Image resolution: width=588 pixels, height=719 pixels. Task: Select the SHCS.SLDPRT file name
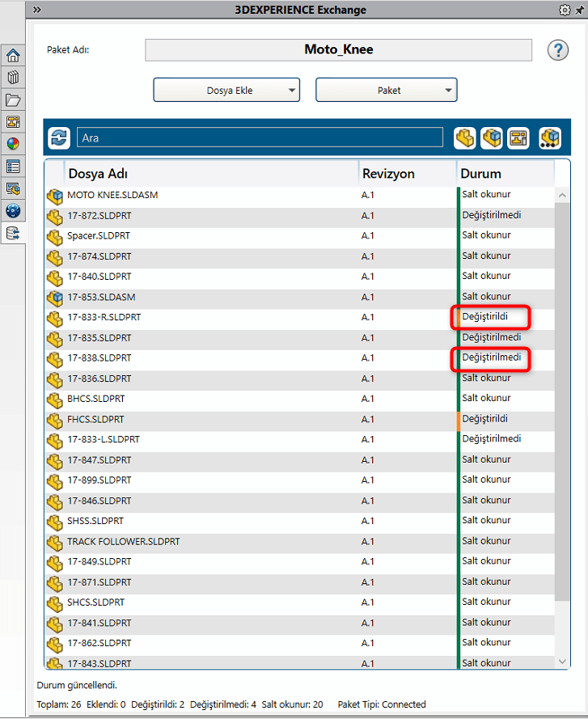96,603
